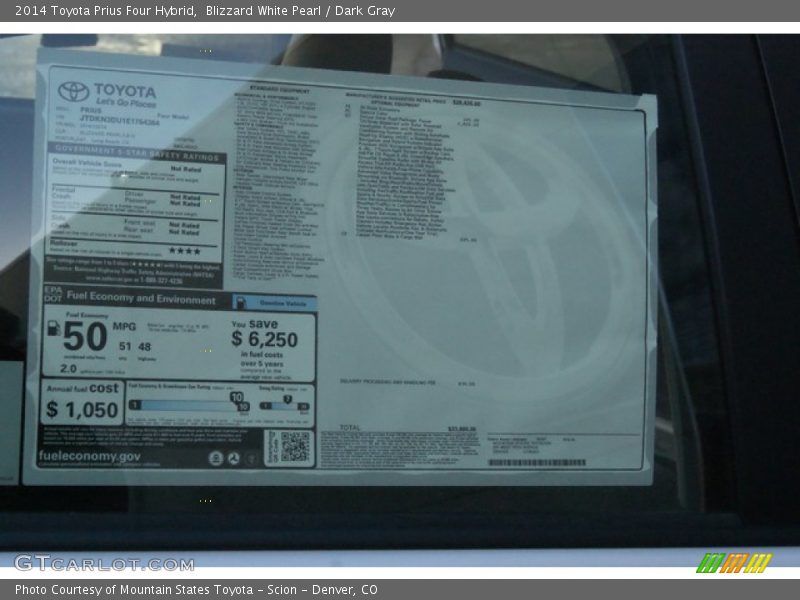Select "in fuel costs over 5 years" text
The width and height of the screenshot is (800, 600).
262,359
